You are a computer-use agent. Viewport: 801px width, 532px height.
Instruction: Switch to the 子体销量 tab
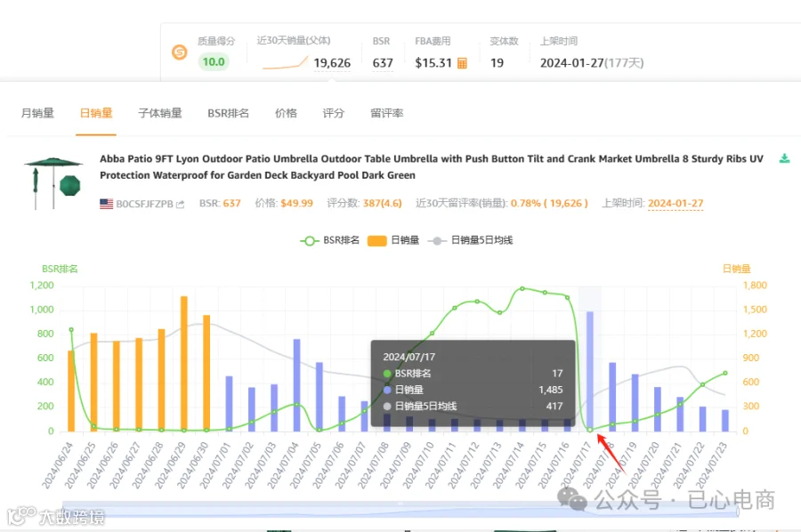pos(160,113)
